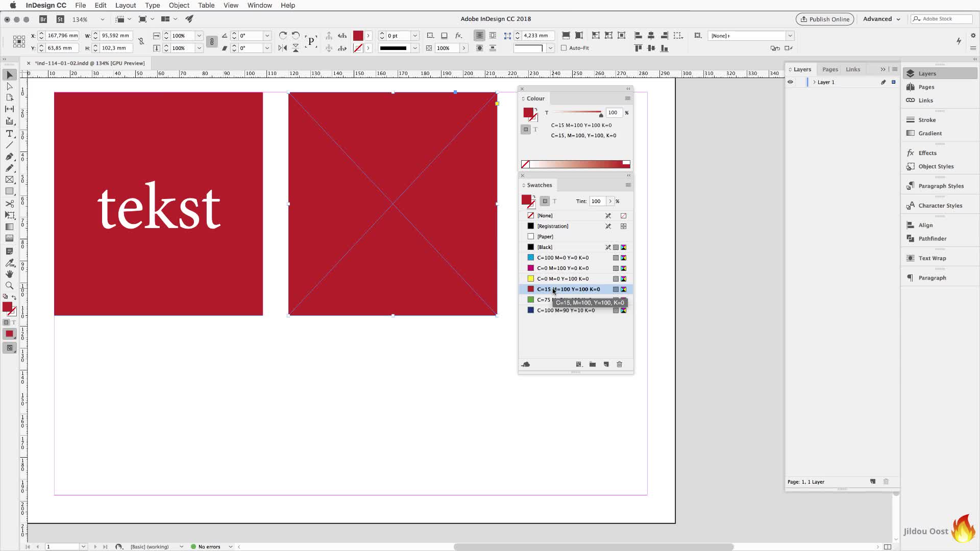Open the preflight No errors dropdown
This screenshot has height=551, width=980.
click(231, 546)
